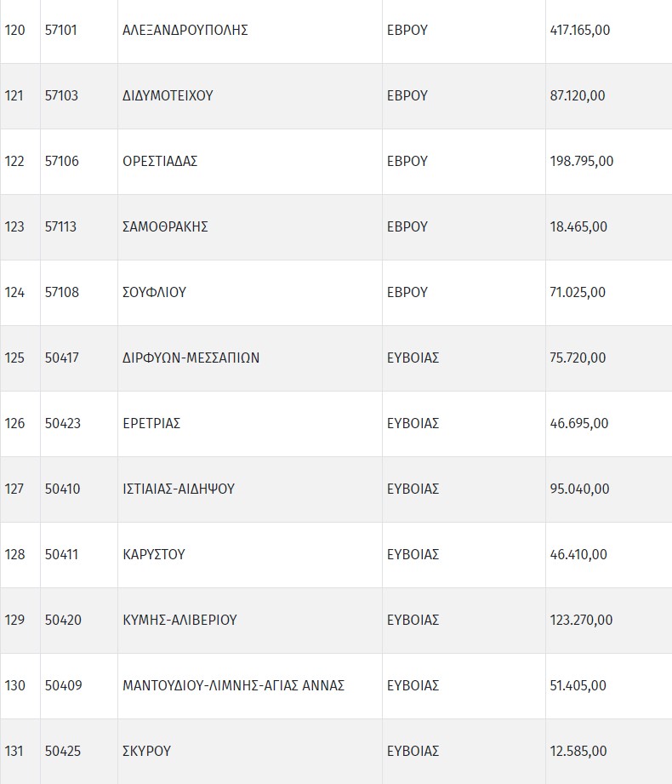Viewport: 672px width, 784px height.
Task: Select the amount 417.165,00
Action: click(x=580, y=31)
